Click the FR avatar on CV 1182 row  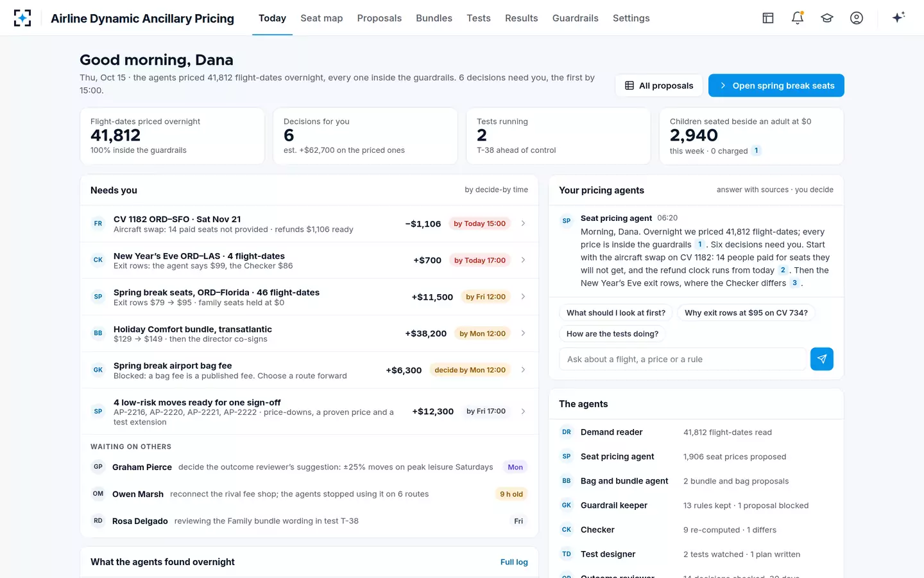tap(98, 223)
